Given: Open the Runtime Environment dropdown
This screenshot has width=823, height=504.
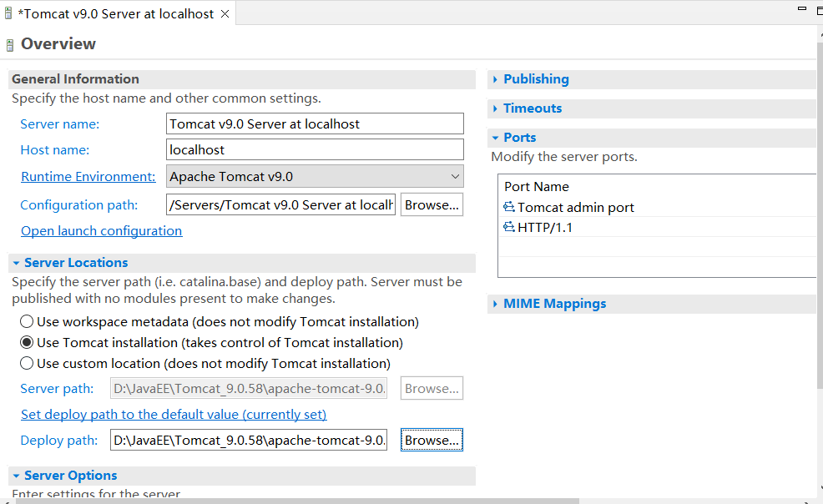Looking at the screenshot, I should pos(316,176).
